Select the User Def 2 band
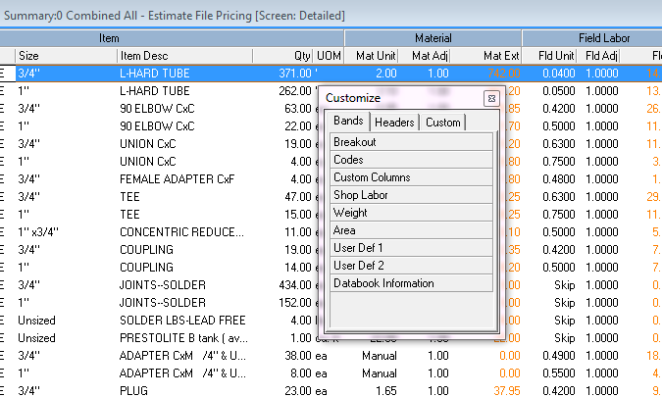This screenshot has height=397, width=662. [x=411, y=266]
